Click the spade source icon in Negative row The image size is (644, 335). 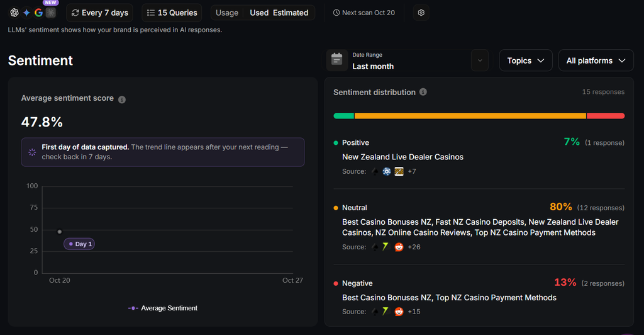click(375, 312)
